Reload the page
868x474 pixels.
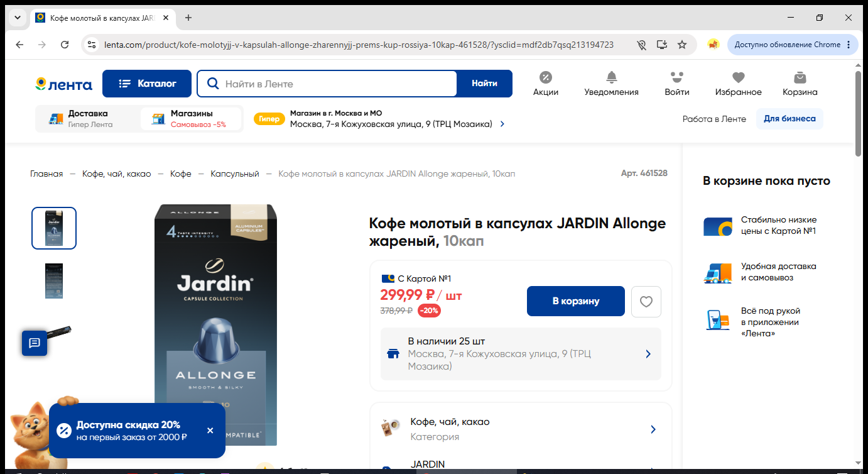[65, 45]
